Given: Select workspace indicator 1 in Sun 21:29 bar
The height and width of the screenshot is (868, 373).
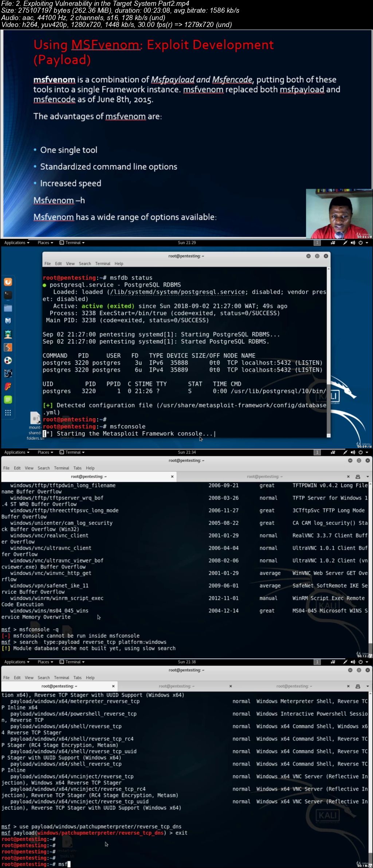Looking at the screenshot, I should (317, 243).
